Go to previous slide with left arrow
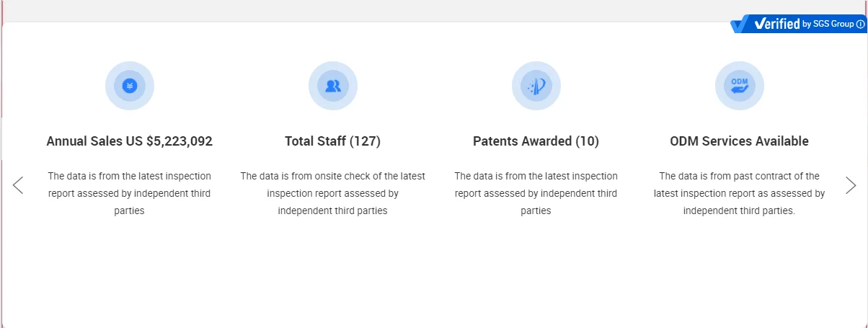868x328 pixels. pyautogui.click(x=18, y=185)
